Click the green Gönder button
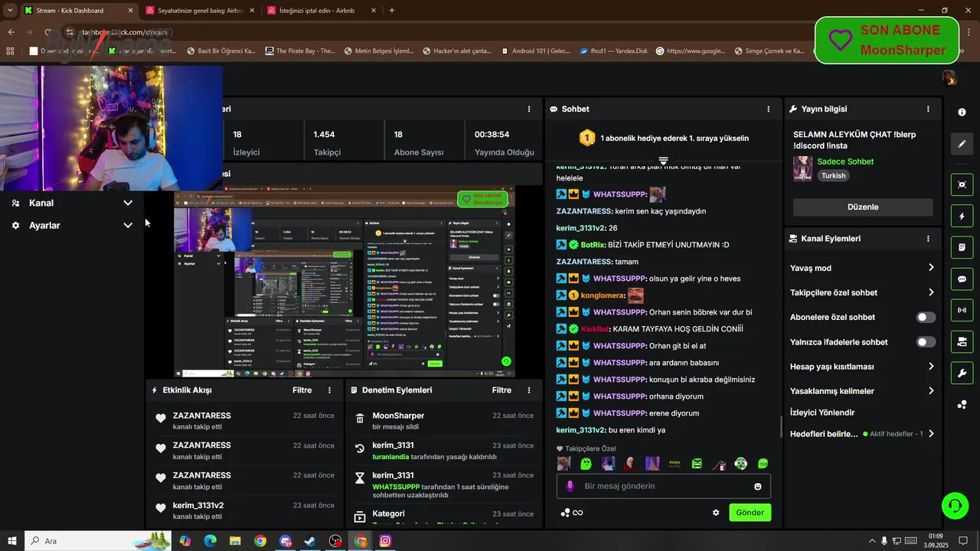 pos(750,513)
